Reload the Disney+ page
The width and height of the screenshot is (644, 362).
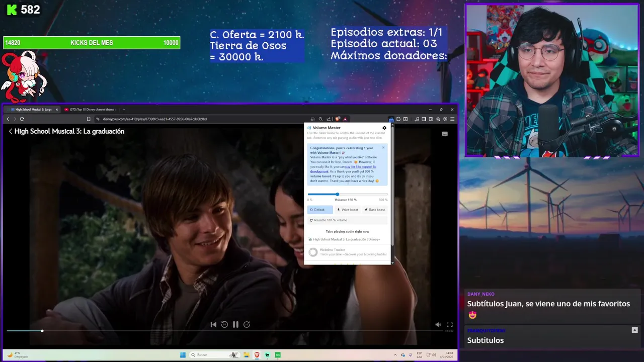(22, 119)
